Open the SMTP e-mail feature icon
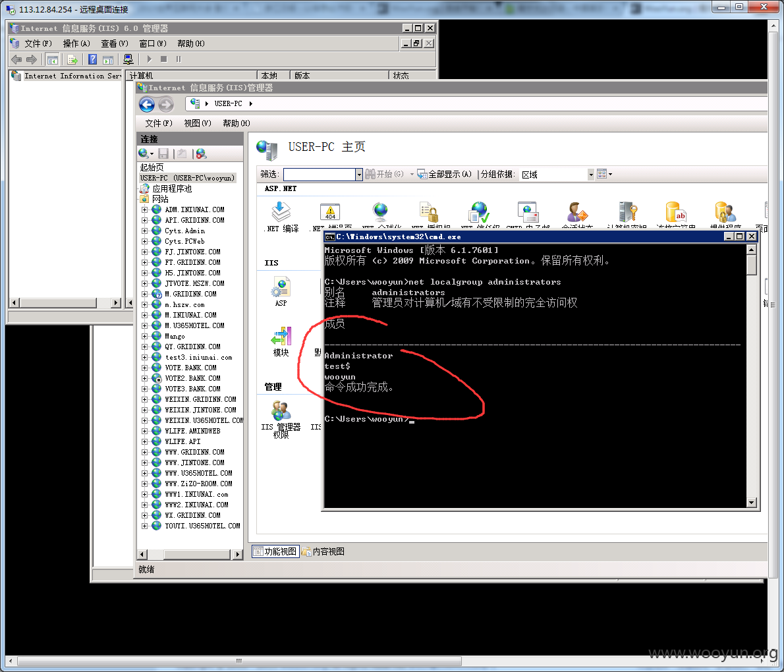 528,212
